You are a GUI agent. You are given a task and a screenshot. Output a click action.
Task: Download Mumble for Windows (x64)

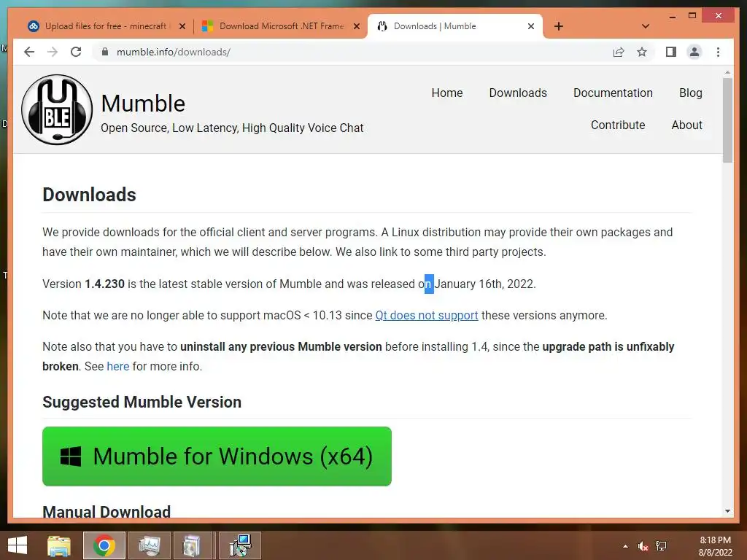pyautogui.click(x=217, y=456)
